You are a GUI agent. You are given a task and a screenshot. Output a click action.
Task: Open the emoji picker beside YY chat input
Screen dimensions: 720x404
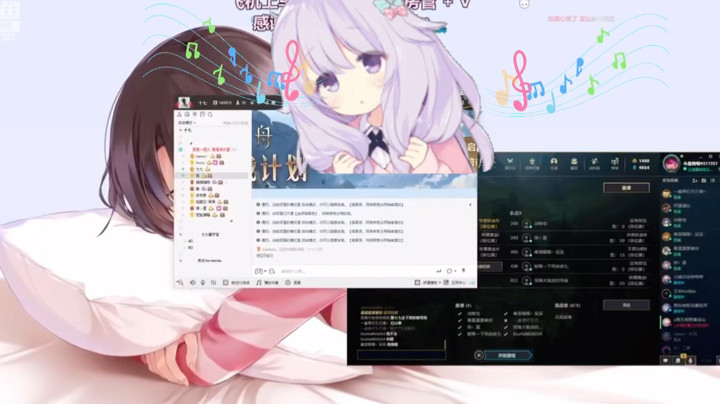[260, 271]
